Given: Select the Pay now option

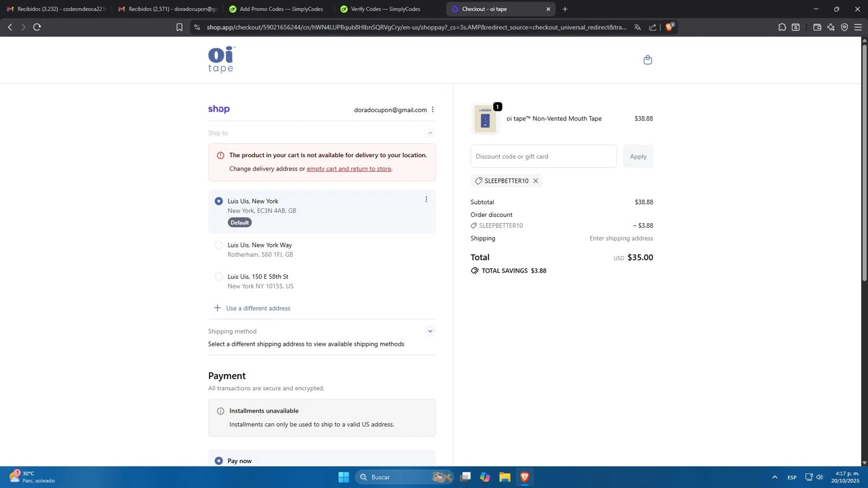Looking at the screenshot, I should [219, 461].
